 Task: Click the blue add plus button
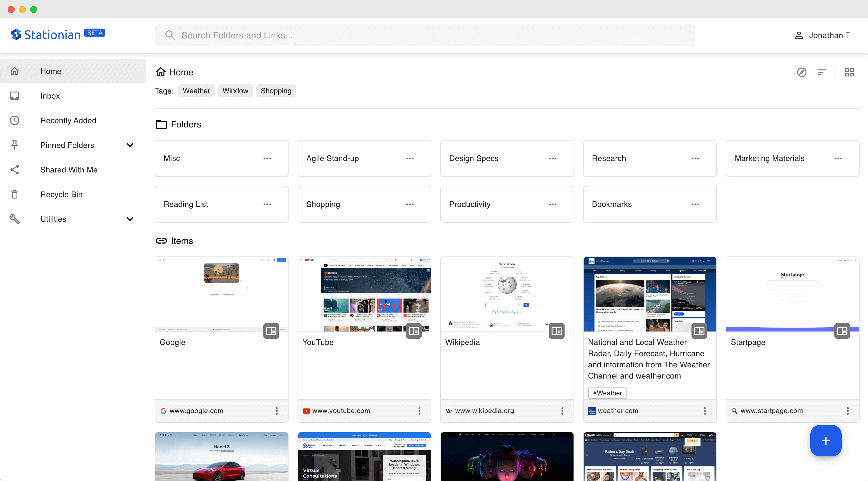826,441
